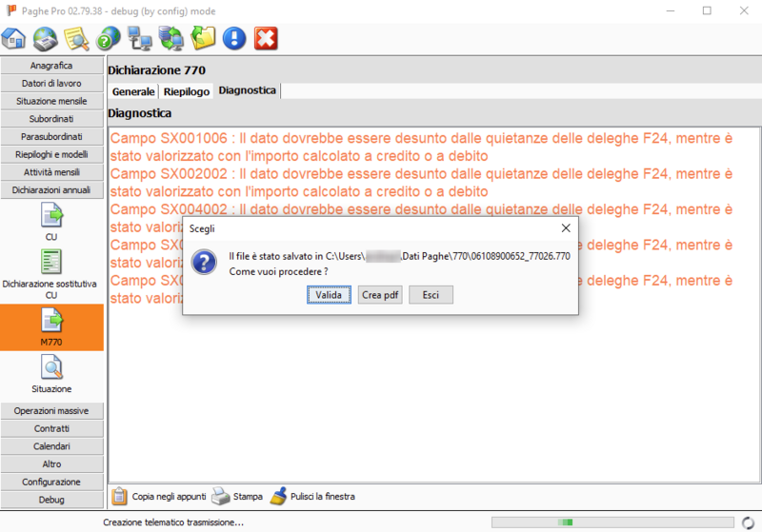The image size is (762, 532).
Task: Open Riepiloghi e modelli section
Action: point(51,154)
